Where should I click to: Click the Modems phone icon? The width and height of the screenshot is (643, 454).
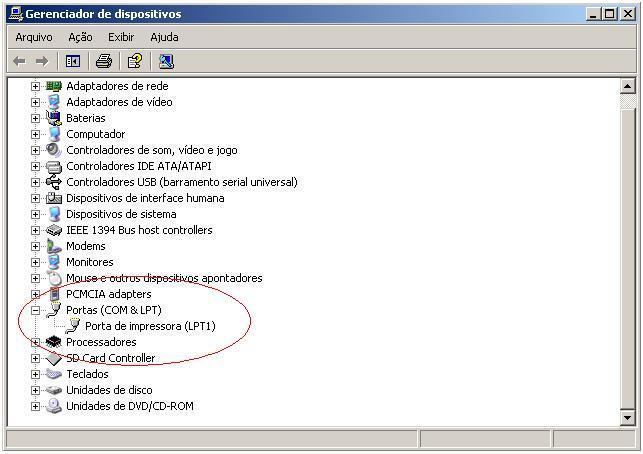[x=54, y=246]
